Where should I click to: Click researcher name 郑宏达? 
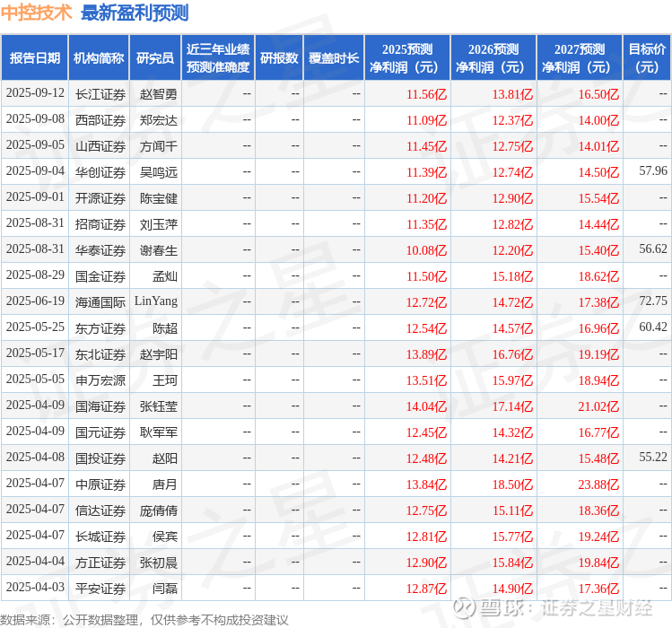[159, 120]
